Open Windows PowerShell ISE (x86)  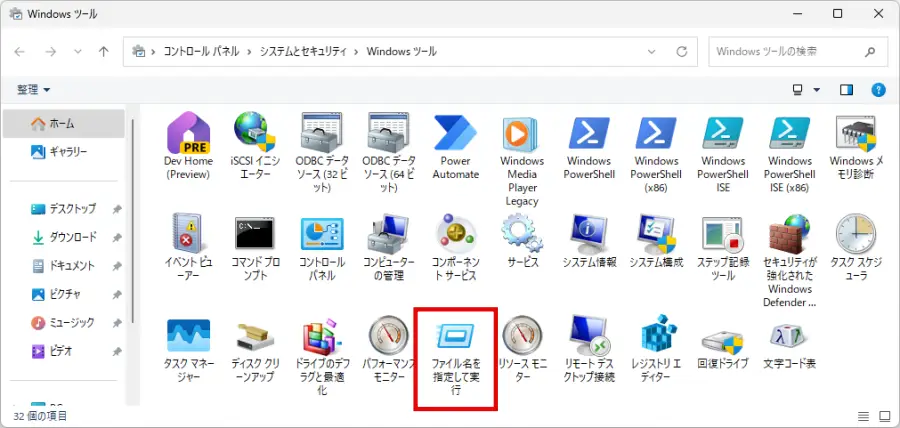(x=790, y=133)
